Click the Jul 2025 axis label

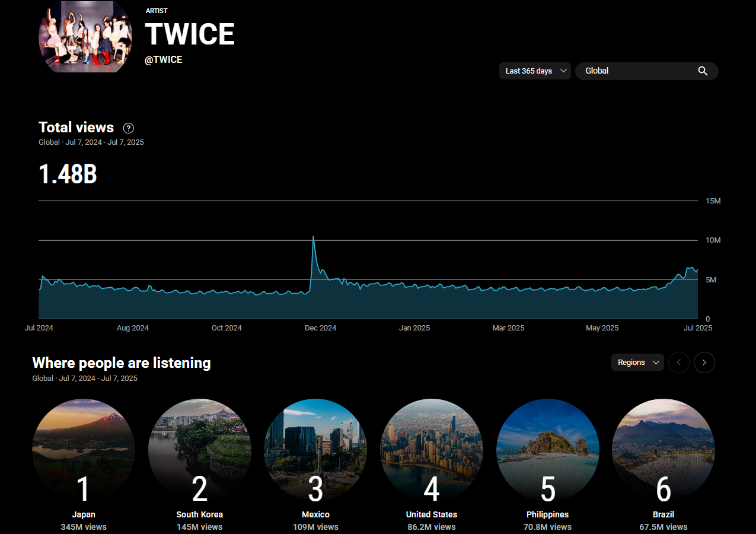point(698,328)
